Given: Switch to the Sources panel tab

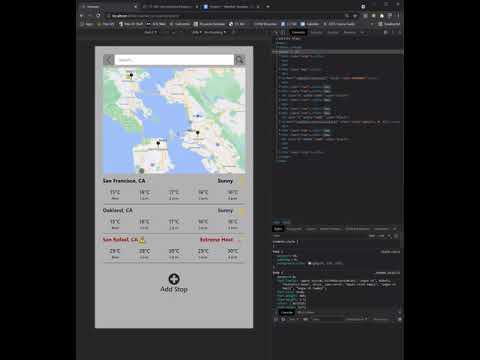Looking at the screenshot, I should (333, 32).
